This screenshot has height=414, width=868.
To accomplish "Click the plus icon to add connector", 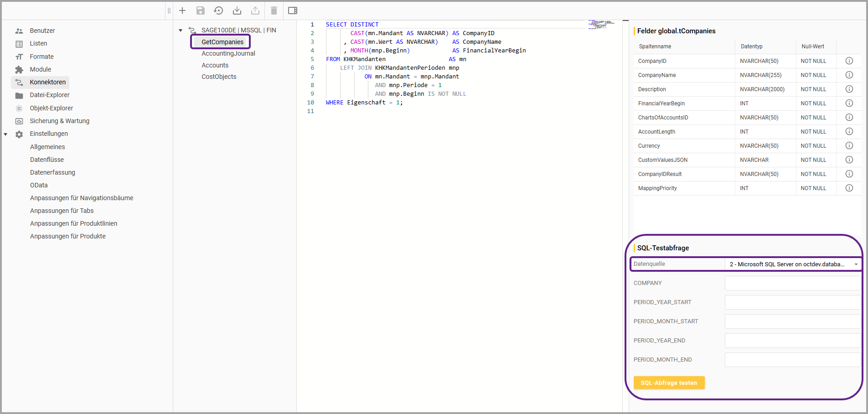I will pyautogui.click(x=182, y=10).
